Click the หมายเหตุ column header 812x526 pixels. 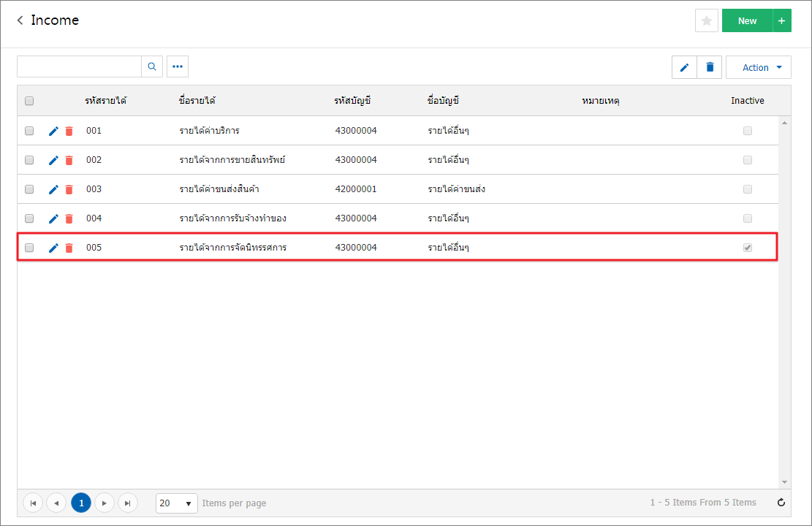coord(601,100)
